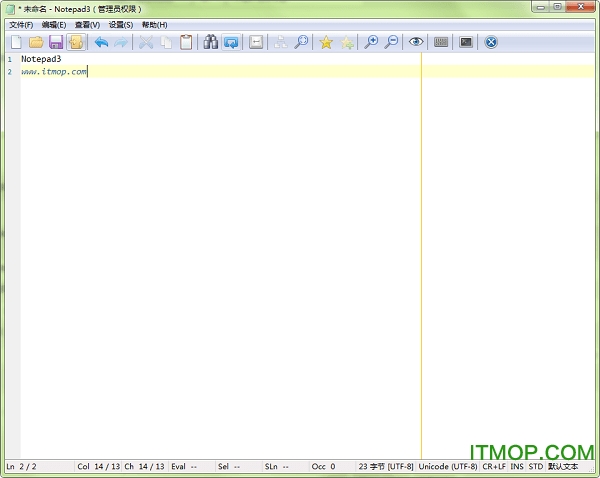Open the 设置(S) menu
The width and height of the screenshot is (600, 478).
pyautogui.click(x=121, y=25)
